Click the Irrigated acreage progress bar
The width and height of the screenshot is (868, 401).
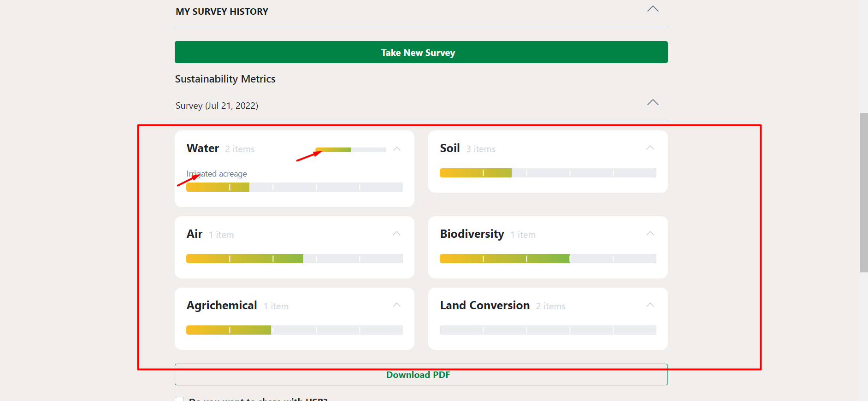[x=294, y=187]
